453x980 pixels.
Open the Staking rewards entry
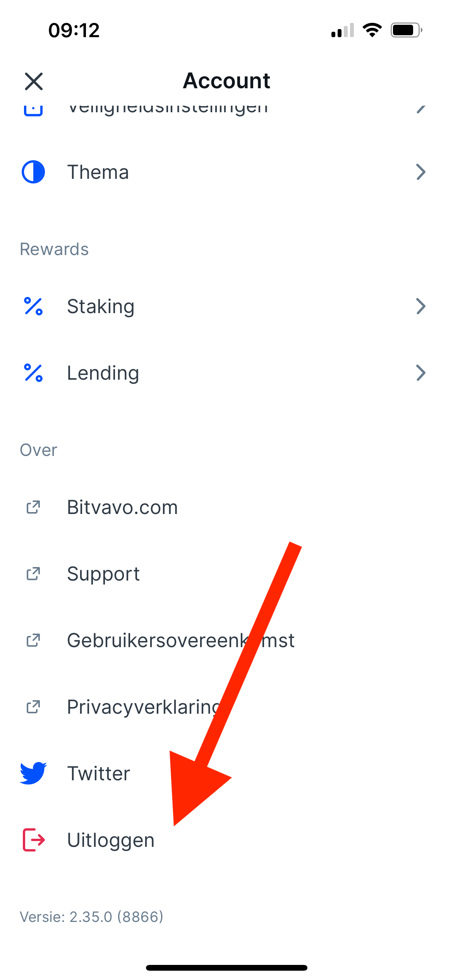pyautogui.click(x=226, y=306)
